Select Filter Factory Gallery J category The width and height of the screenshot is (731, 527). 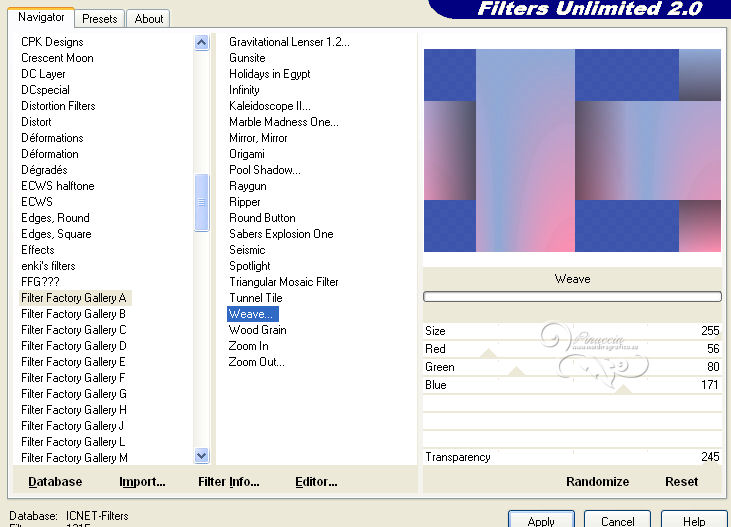coord(72,426)
